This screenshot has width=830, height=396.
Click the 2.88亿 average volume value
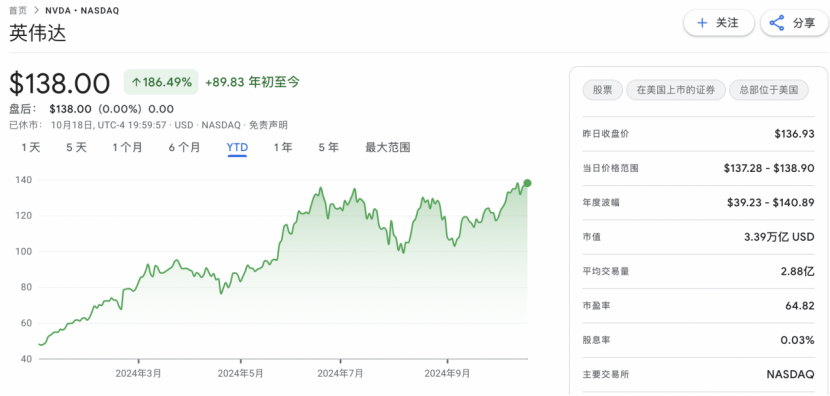point(797,272)
